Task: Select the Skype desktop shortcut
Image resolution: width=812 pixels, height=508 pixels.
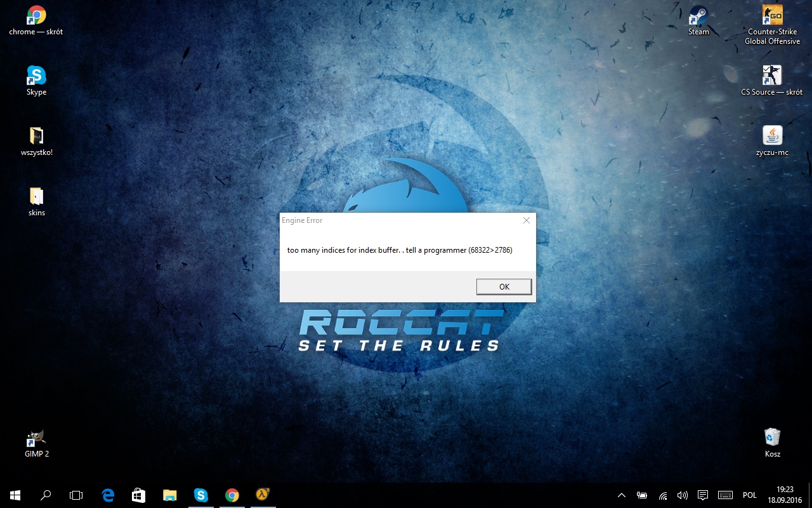Action: point(36,76)
